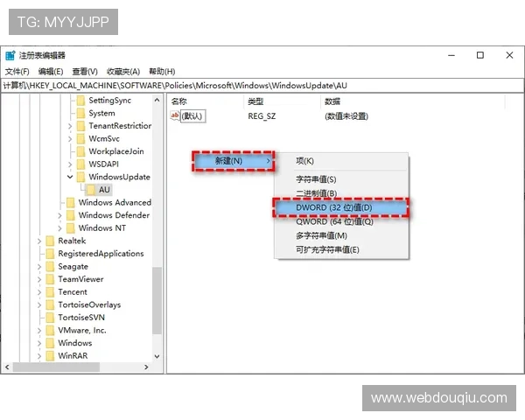
Task: Click the WindowsUpdate folder icon
Action: (80, 177)
